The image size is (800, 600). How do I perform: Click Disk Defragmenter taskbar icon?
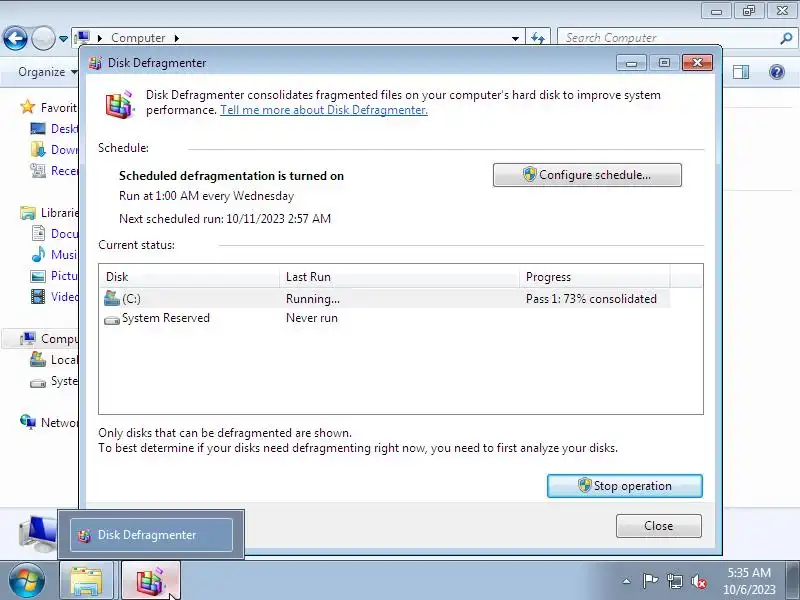[x=151, y=581]
